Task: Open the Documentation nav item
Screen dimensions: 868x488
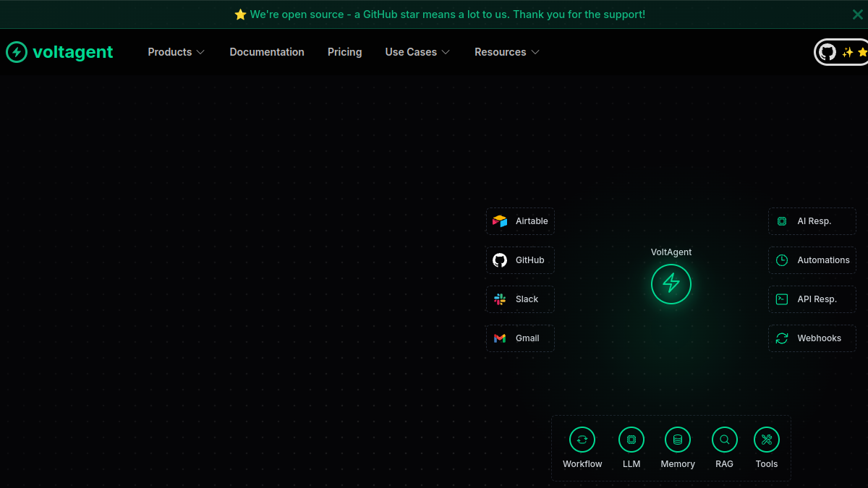Action: click(267, 52)
